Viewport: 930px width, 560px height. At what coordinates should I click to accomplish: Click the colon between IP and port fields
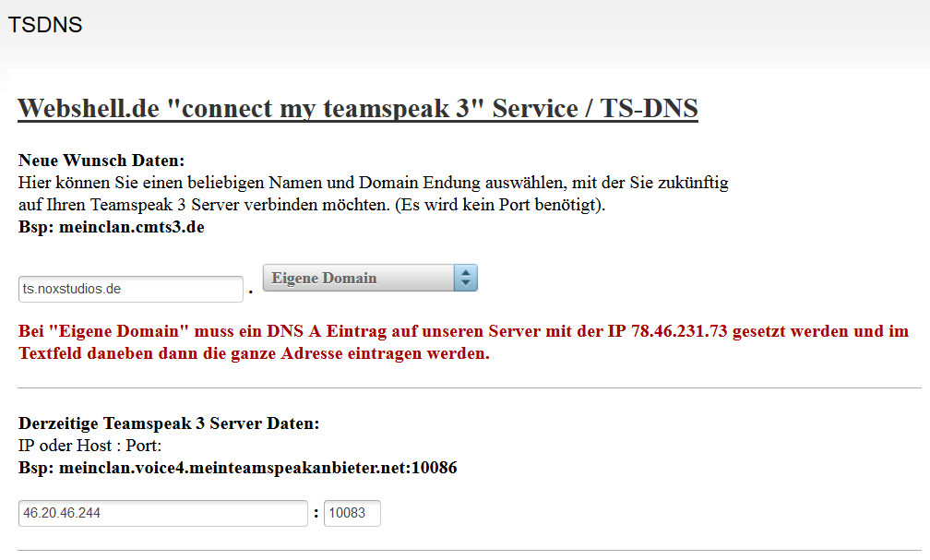click(316, 514)
